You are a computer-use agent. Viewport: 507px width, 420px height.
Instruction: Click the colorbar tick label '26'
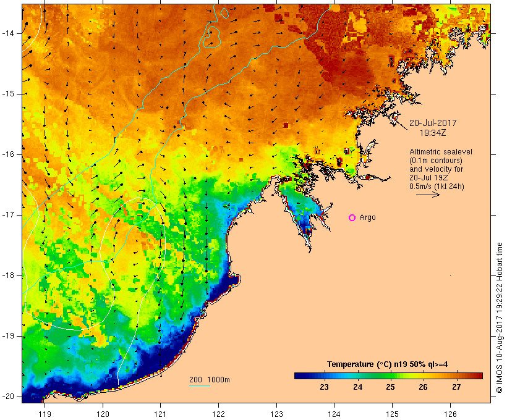pyautogui.click(x=424, y=387)
